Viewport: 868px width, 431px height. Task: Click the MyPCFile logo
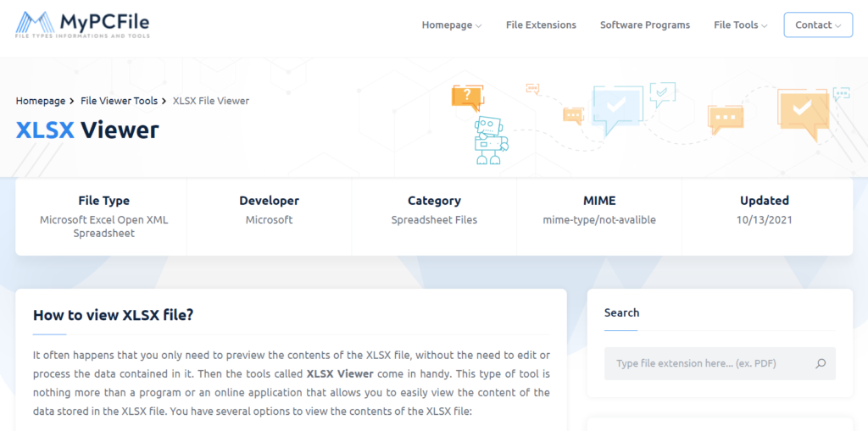click(x=82, y=25)
